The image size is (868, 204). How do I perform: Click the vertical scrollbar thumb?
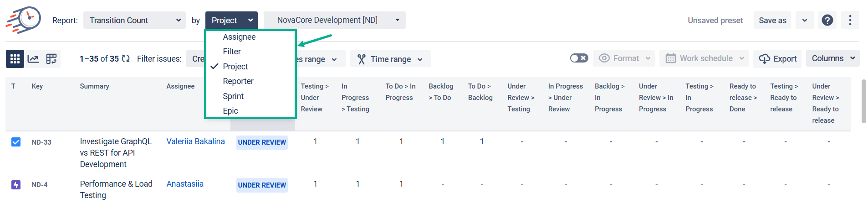point(863,101)
